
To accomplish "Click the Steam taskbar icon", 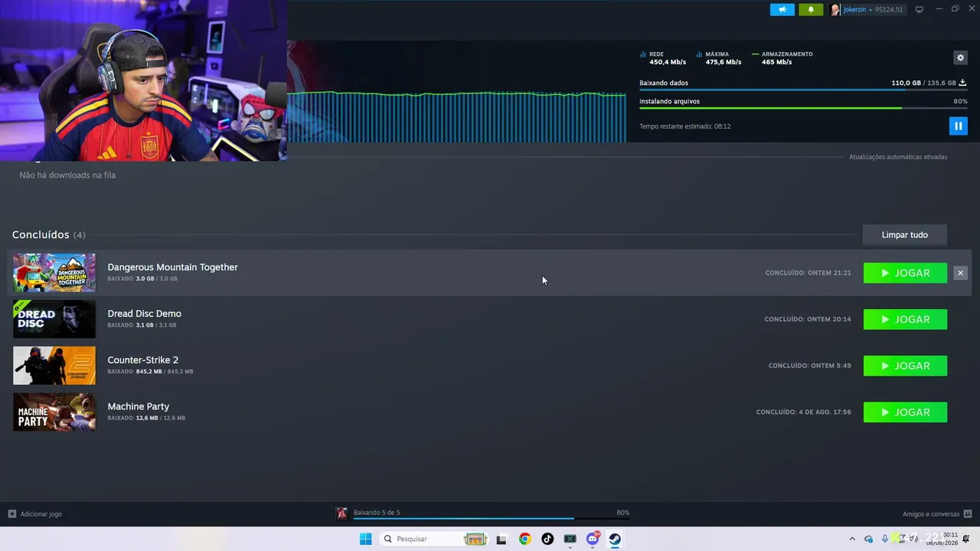I will coord(615,539).
